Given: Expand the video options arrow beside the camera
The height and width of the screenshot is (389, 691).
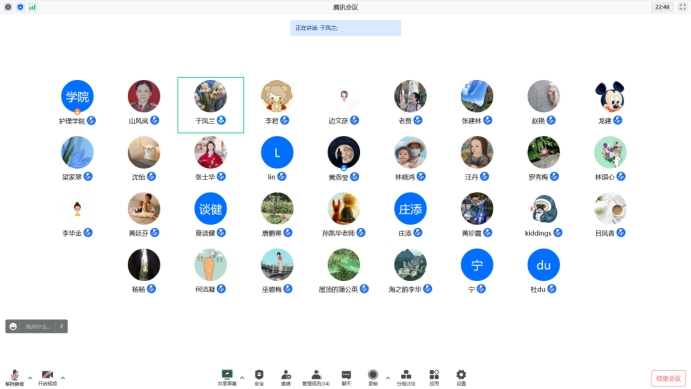Looking at the screenshot, I should click(63, 378).
